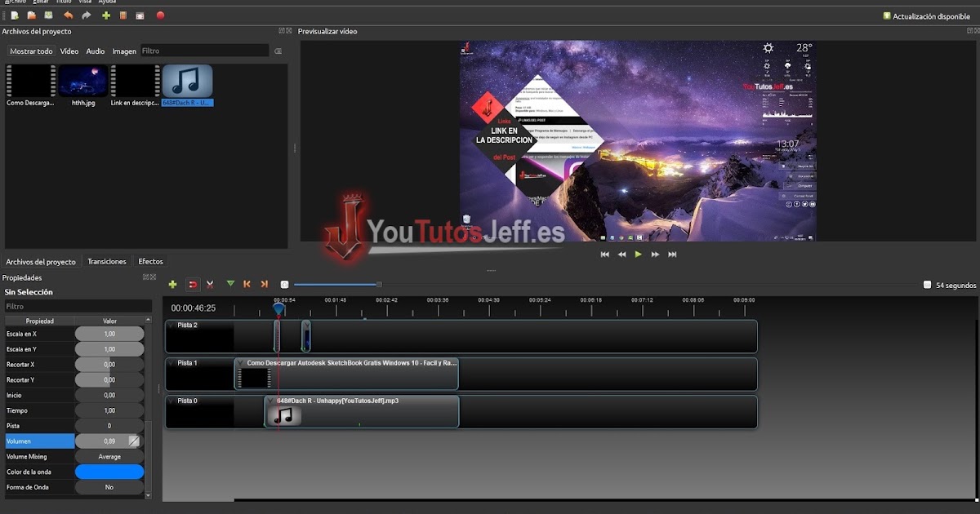
Task: Open the profile chooser film icon
Action: click(123, 15)
